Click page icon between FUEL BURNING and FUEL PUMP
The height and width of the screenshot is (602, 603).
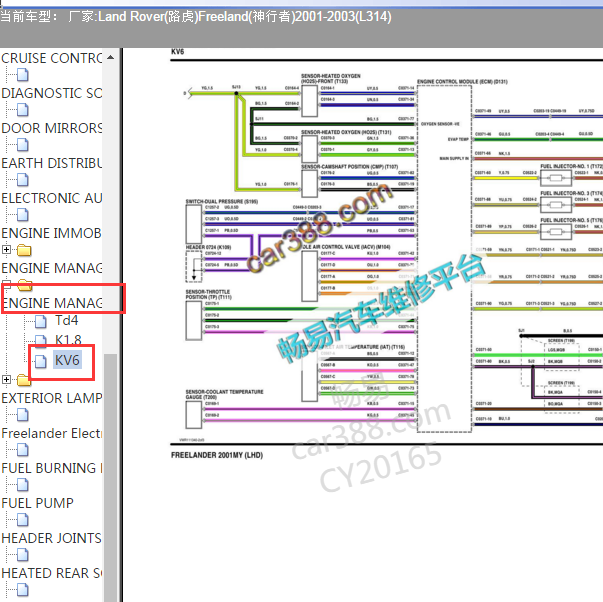click(23, 485)
